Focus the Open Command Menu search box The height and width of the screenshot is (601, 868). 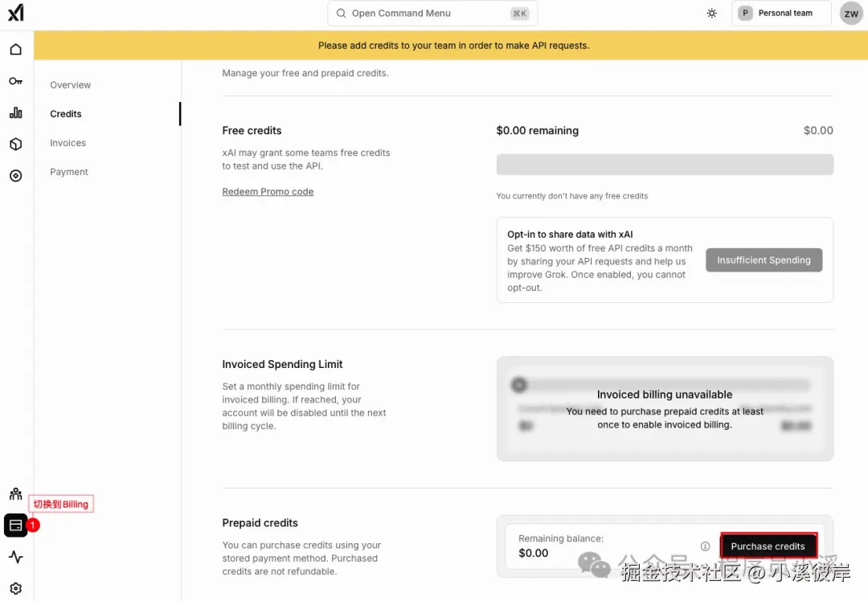pos(432,14)
